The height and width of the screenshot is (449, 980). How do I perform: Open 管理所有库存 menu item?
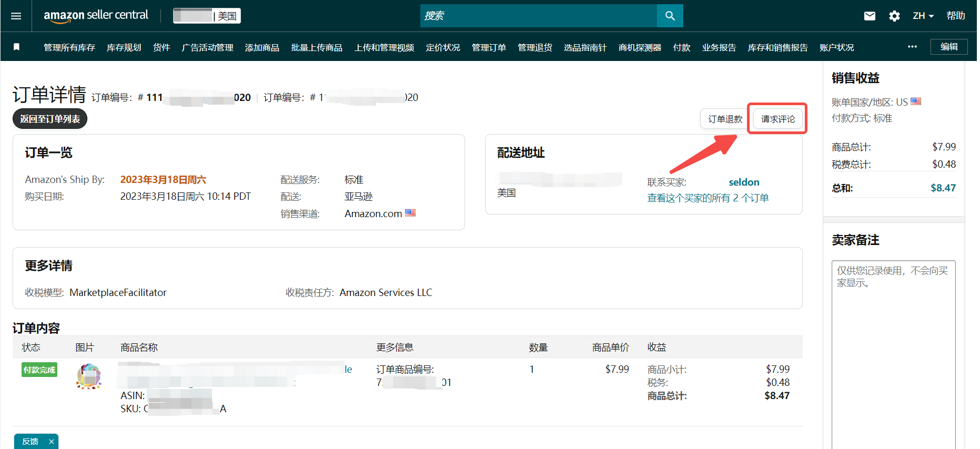(x=69, y=47)
